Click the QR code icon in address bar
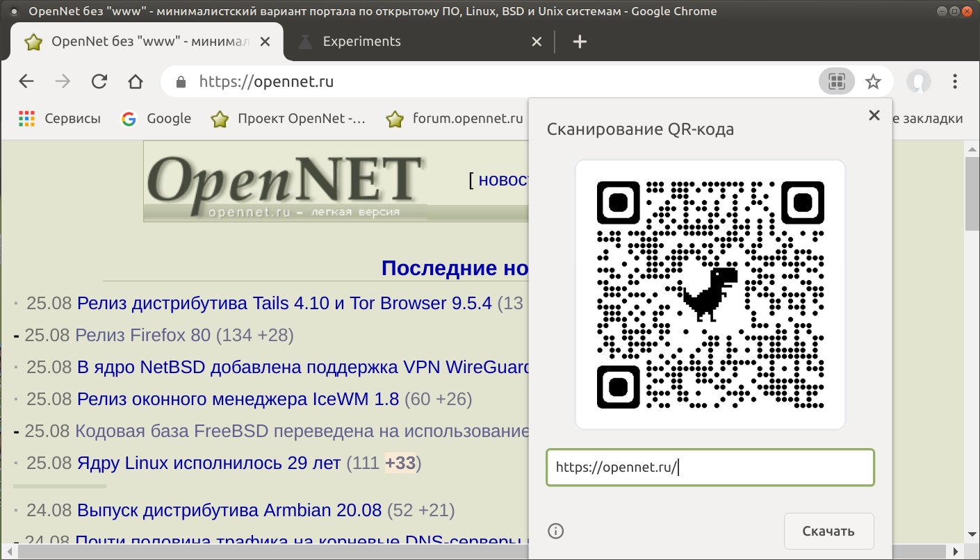This screenshot has width=980, height=560. coord(837,82)
